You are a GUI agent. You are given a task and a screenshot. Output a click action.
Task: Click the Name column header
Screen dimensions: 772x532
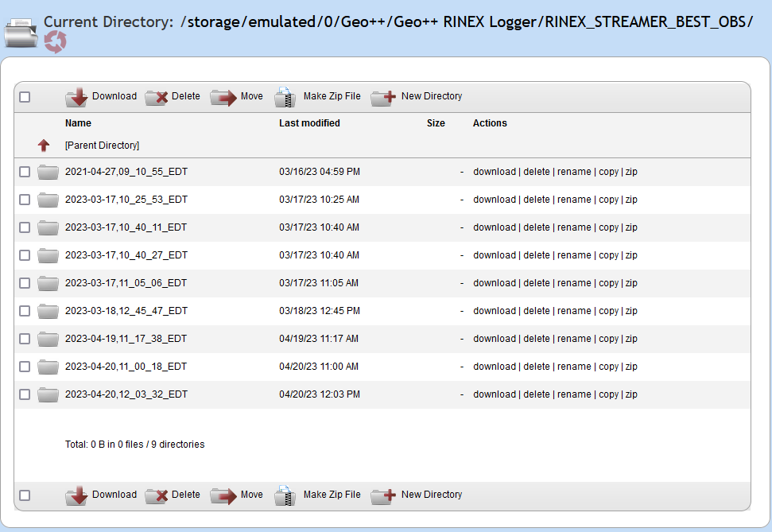coord(77,122)
